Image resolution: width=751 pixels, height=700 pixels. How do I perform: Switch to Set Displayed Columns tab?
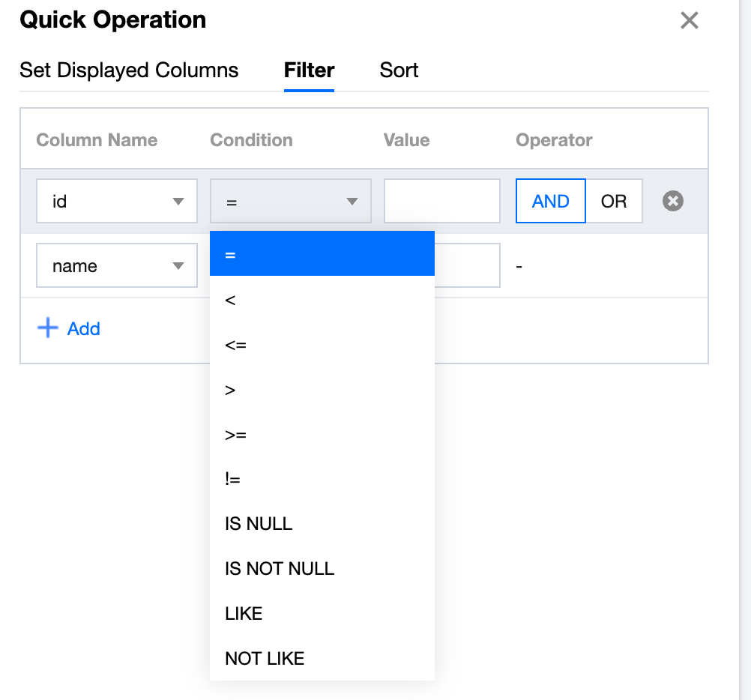point(129,70)
